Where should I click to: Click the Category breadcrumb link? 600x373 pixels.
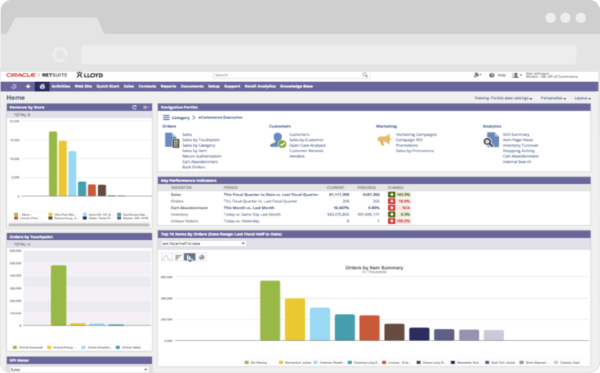(x=181, y=118)
